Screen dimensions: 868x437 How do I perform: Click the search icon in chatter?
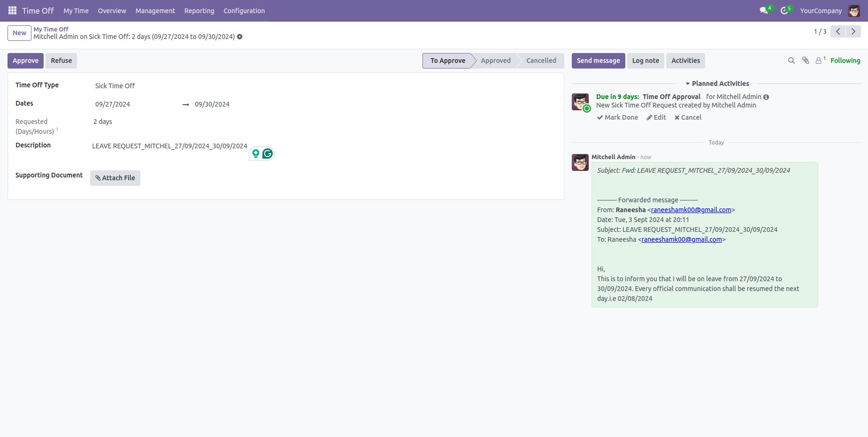(791, 61)
